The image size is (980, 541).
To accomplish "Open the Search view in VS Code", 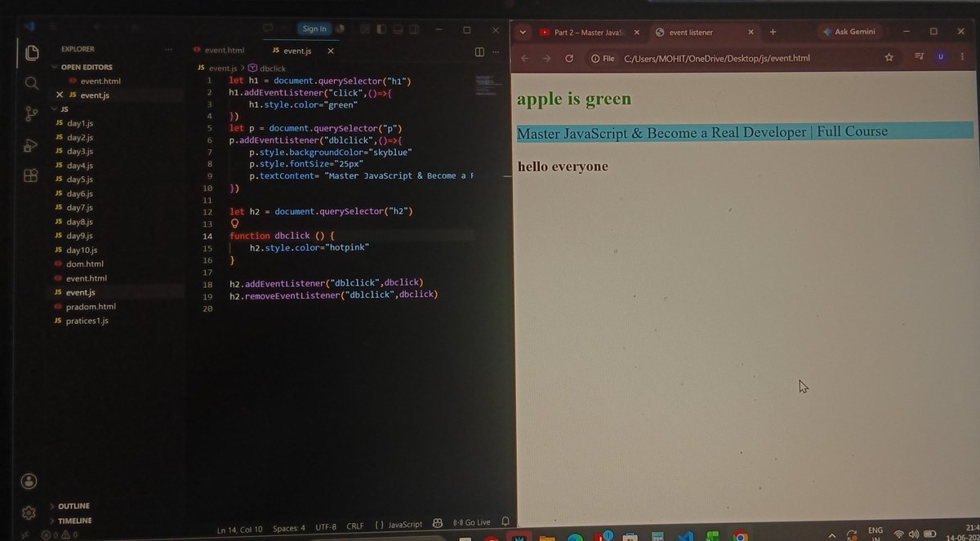I will (x=31, y=83).
